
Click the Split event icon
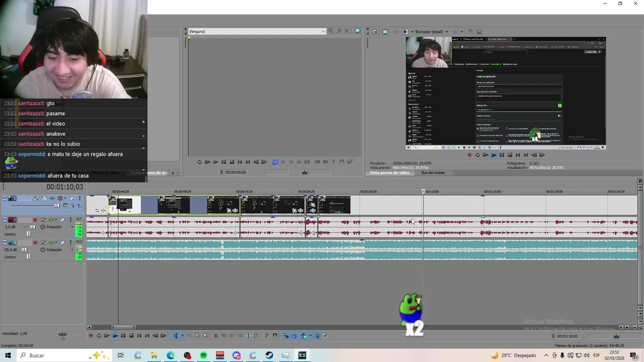point(248,336)
